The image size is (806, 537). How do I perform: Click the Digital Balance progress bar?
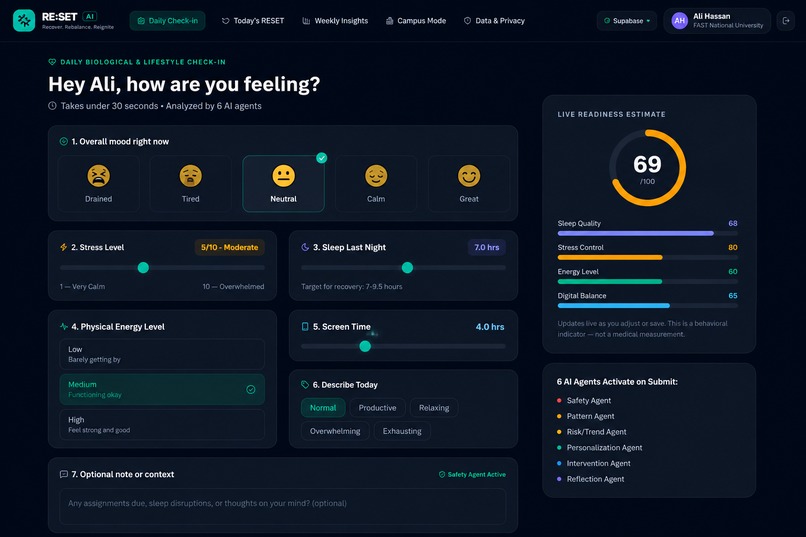point(648,306)
